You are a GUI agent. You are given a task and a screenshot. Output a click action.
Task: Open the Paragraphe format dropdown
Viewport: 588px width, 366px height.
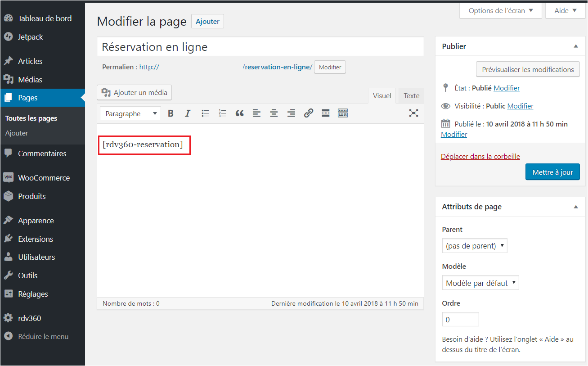pyautogui.click(x=130, y=113)
